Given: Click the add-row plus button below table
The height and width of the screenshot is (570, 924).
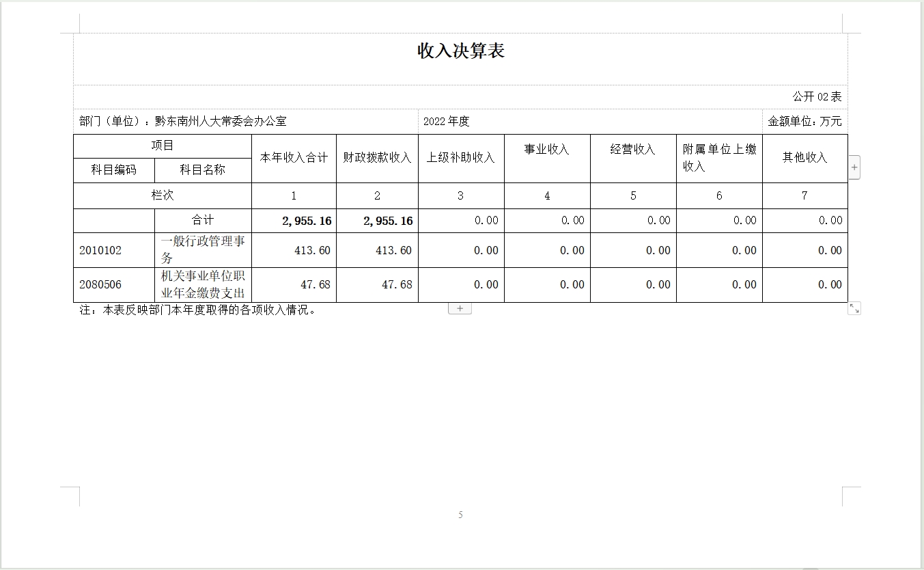Looking at the screenshot, I should 460,308.
